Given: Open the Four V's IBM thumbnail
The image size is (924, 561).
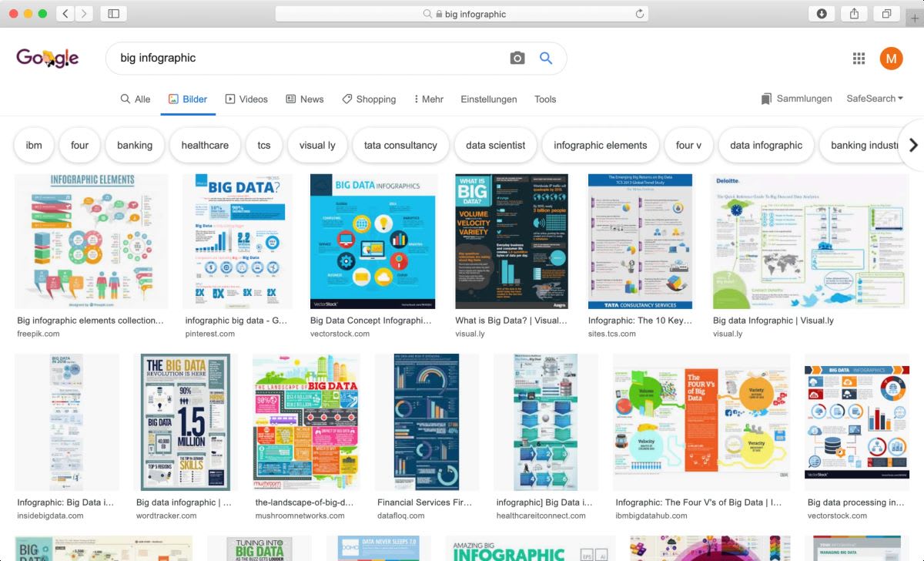Looking at the screenshot, I should (701, 422).
